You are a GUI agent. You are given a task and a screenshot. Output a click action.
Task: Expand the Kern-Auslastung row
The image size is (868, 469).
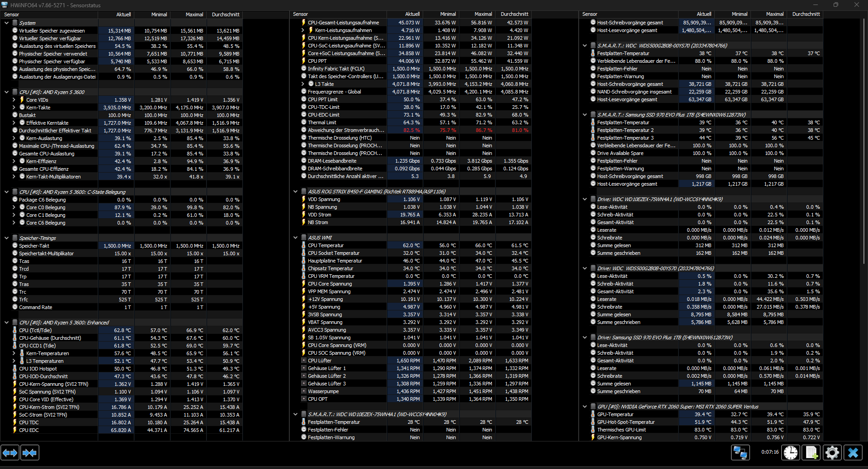click(14, 138)
